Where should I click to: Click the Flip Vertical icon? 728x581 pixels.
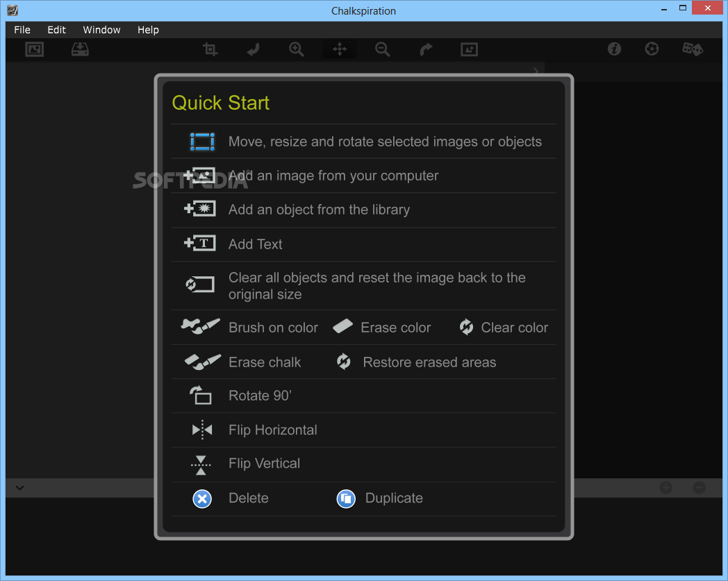pyautogui.click(x=201, y=464)
